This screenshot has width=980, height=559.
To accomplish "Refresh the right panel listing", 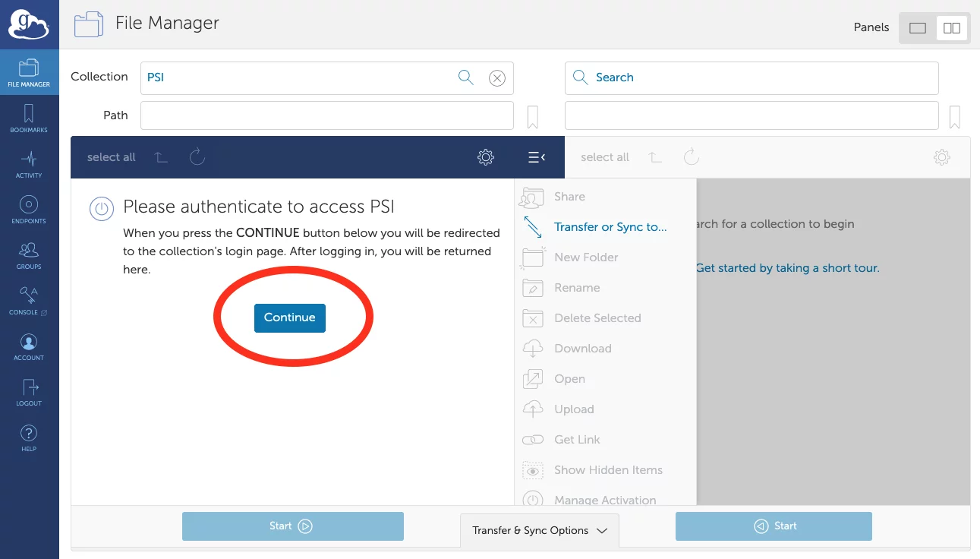I will (692, 157).
